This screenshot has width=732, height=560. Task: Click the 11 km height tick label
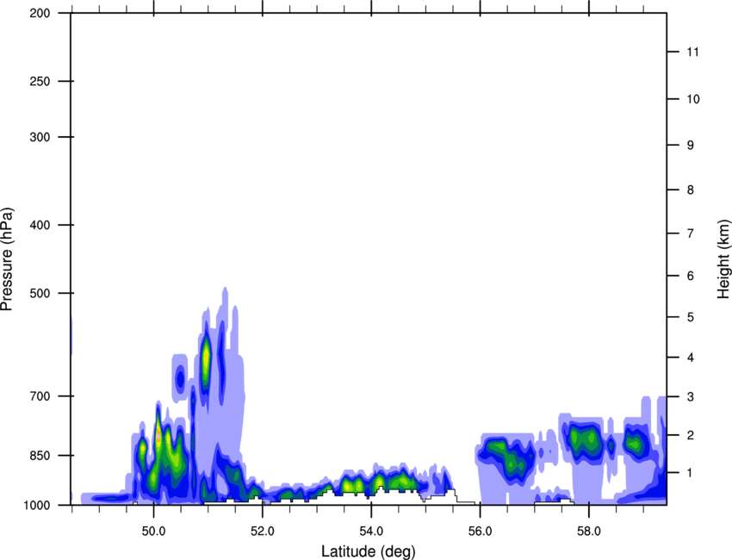690,53
